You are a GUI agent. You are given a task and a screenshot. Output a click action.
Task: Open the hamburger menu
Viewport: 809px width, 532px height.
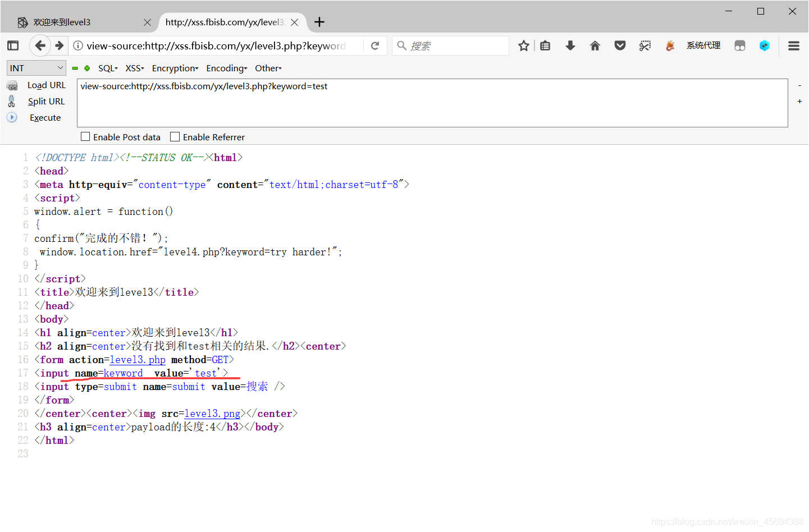pyautogui.click(x=794, y=45)
